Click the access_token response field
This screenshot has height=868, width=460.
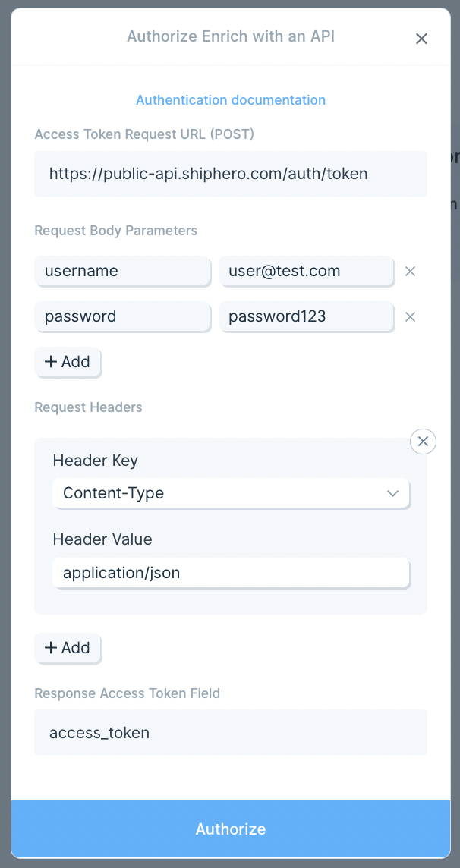(x=230, y=732)
